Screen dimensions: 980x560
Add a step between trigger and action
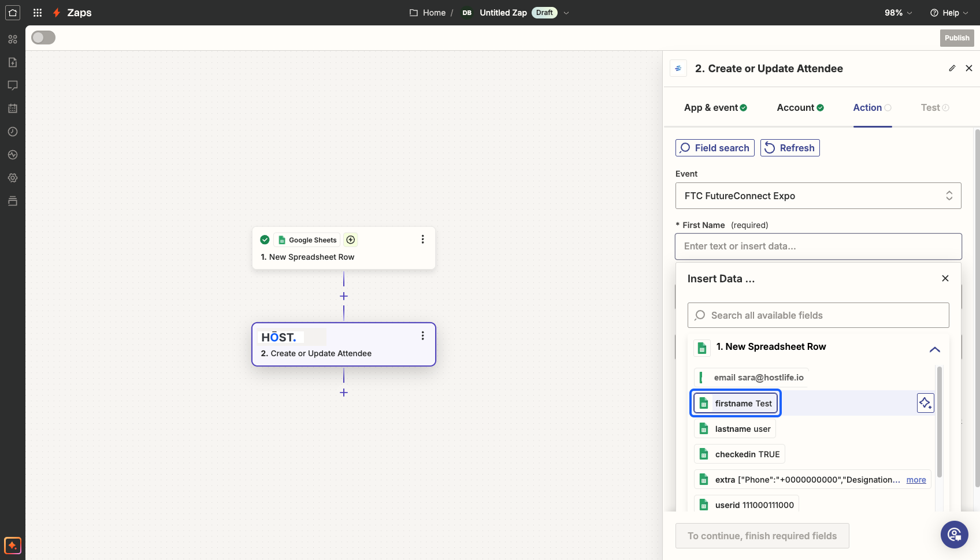(344, 296)
